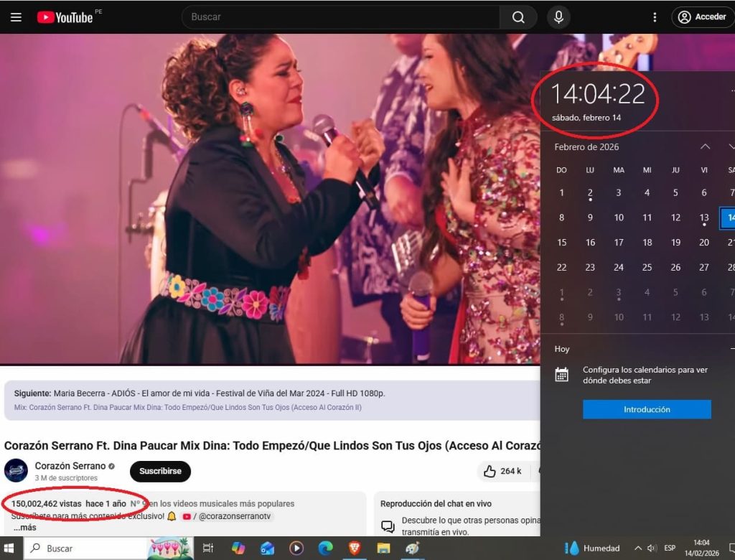Show hidden system tray icons chevron

637,549
